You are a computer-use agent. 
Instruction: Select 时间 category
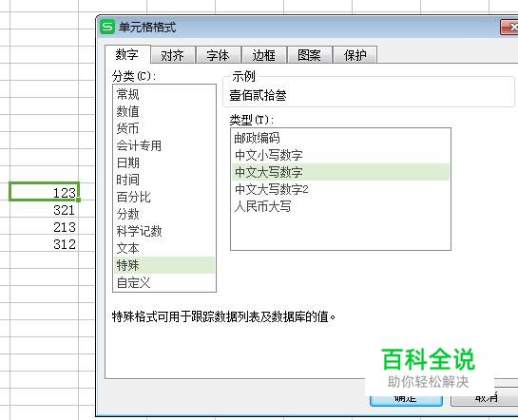coord(164,180)
